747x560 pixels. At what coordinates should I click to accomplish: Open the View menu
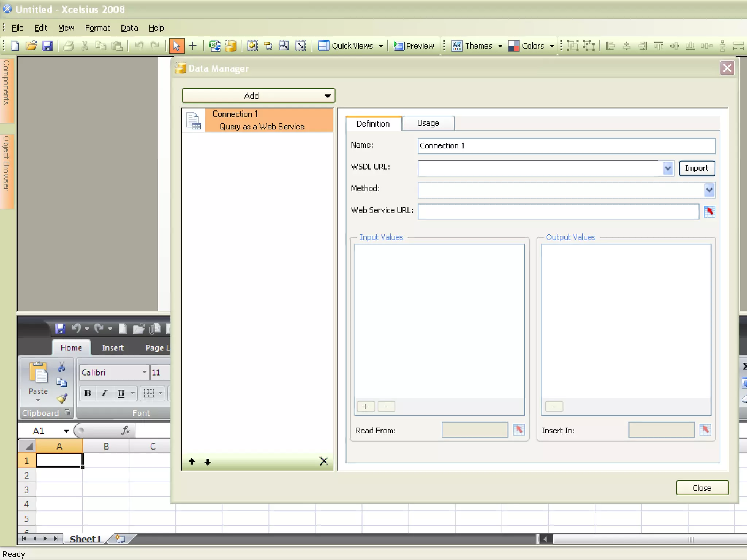coord(66,28)
